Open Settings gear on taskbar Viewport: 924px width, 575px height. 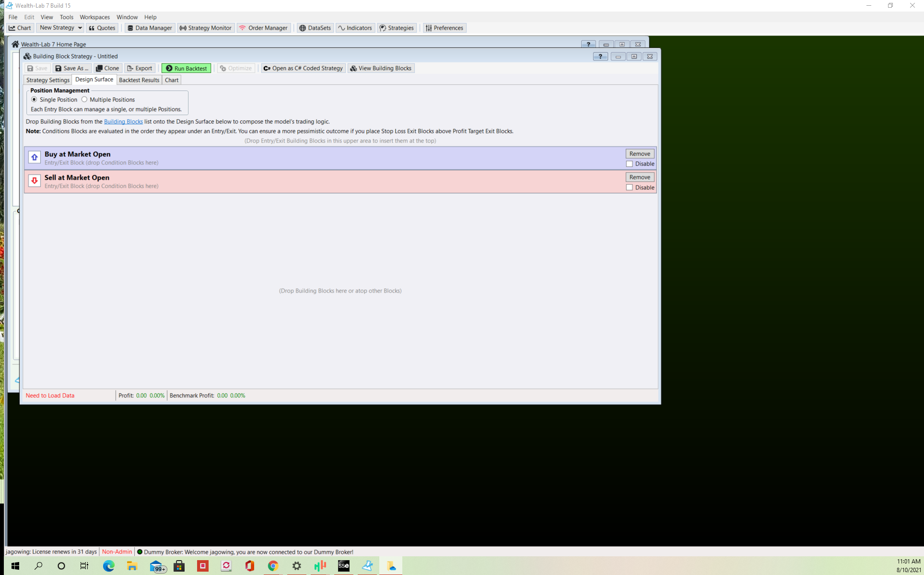tap(296, 566)
